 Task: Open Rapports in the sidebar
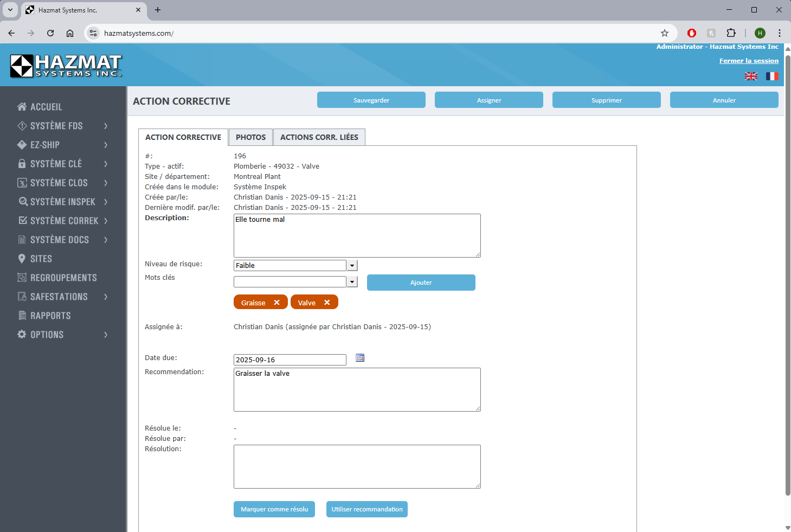(x=50, y=316)
